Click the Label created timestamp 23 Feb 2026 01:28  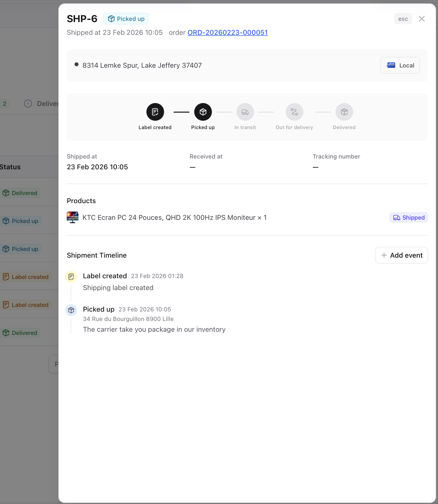[157, 276]
